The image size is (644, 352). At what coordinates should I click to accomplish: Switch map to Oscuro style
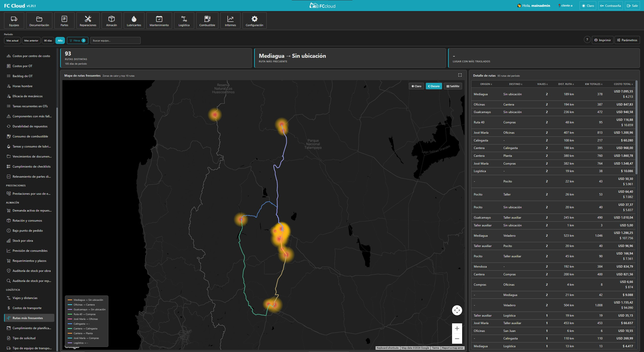tap(434, 86)
